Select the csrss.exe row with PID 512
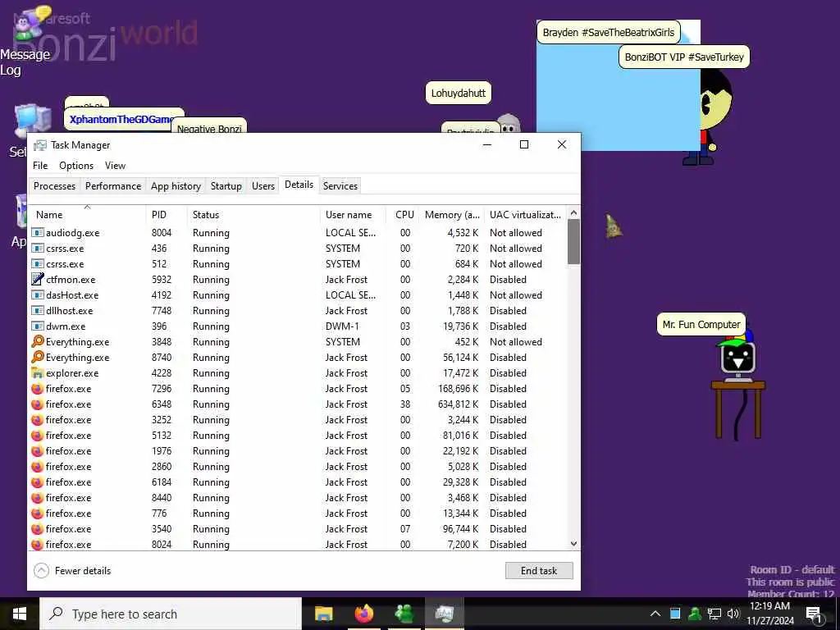Image resolution: width=840 pixels, height=630 pixels. tap(299, 263)
